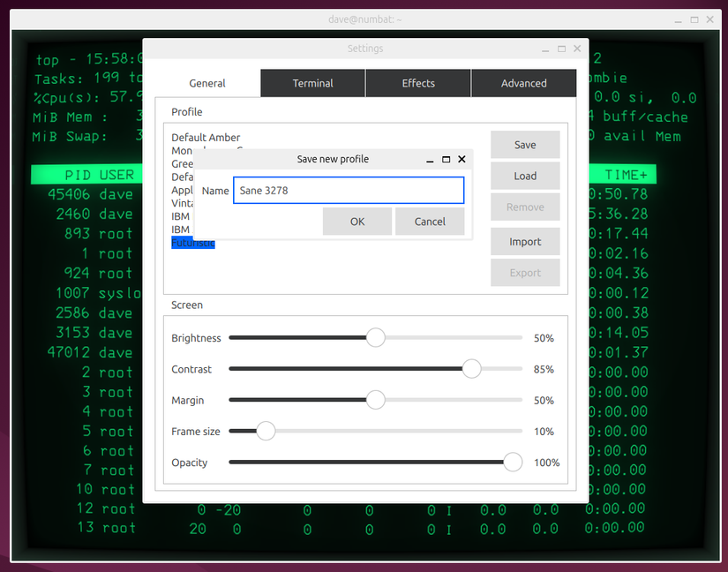Maximize the Settings window
The width and height of the screenshot is (728, 572).
pos(561,49)
